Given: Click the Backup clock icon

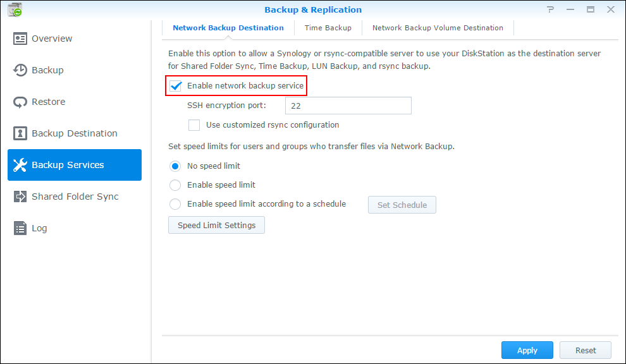Looking at the screenshot, I should click(20, 70).
